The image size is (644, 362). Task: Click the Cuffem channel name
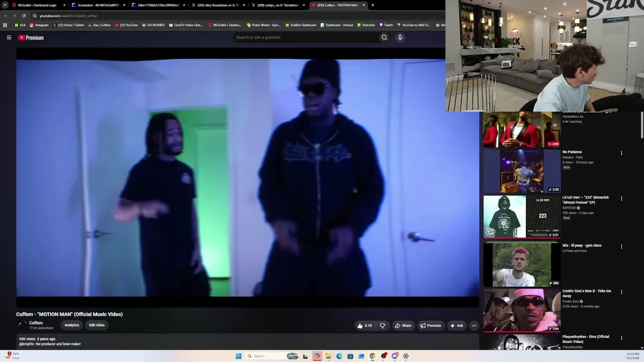coord(36,323)
